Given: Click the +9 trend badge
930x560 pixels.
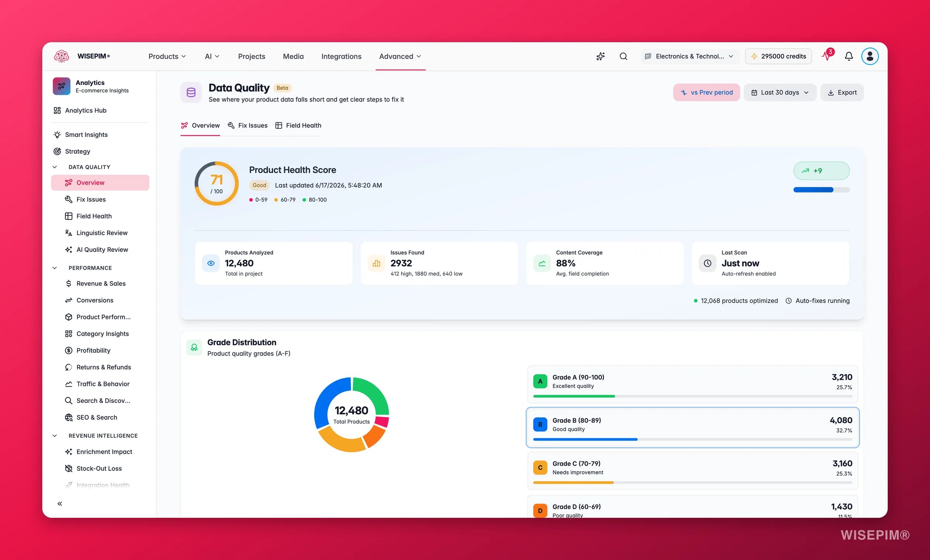Looking at the screenshot, I should 821,171.
